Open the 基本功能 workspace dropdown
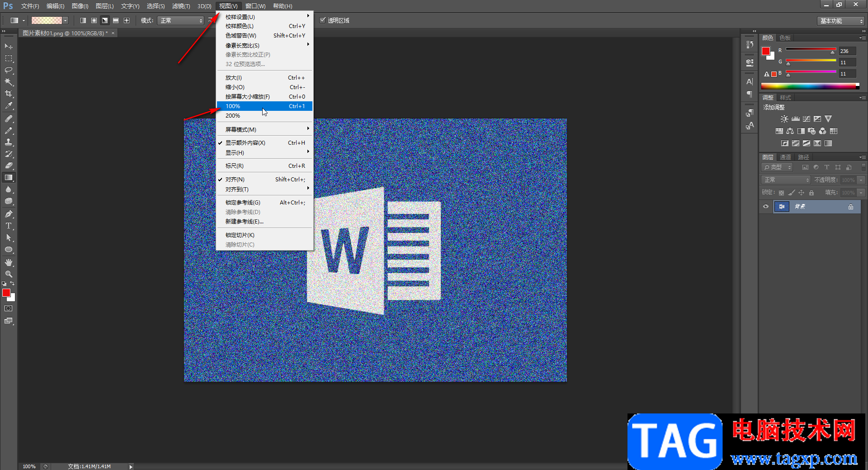Image resolution: width=868 pixels, height=470 pixels. click(841, 21)
